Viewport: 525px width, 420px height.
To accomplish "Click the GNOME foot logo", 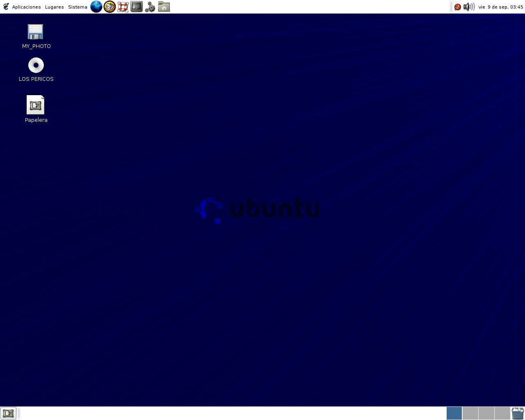I will pos(6,7).
